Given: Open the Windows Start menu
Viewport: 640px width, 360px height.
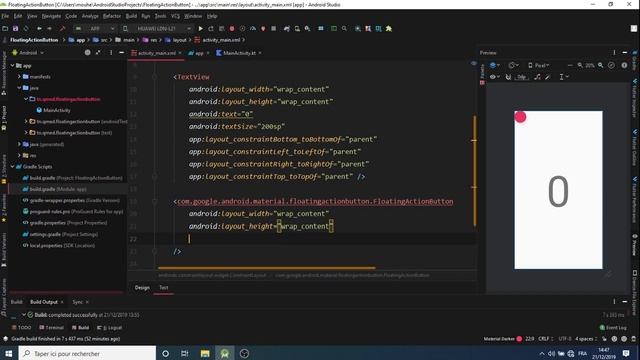Looking at the screenshot, I should (9, 353).
